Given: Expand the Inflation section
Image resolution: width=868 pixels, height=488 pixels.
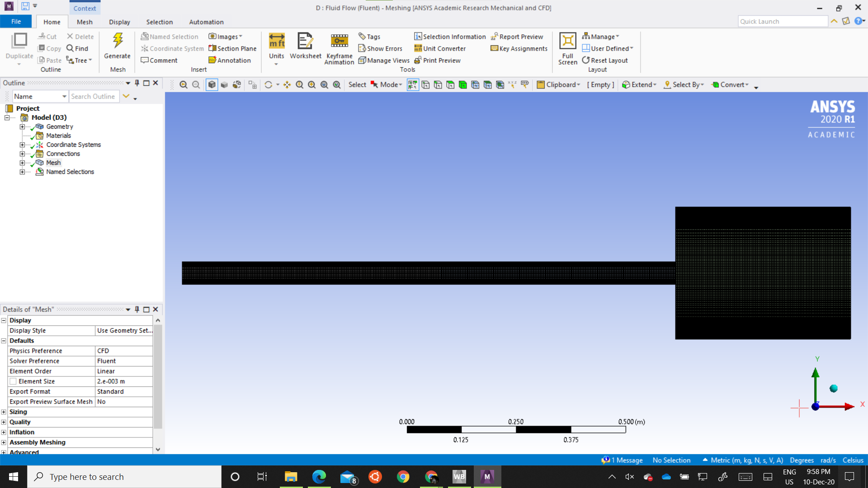Looking at the screenshot, I should [4, 432].
